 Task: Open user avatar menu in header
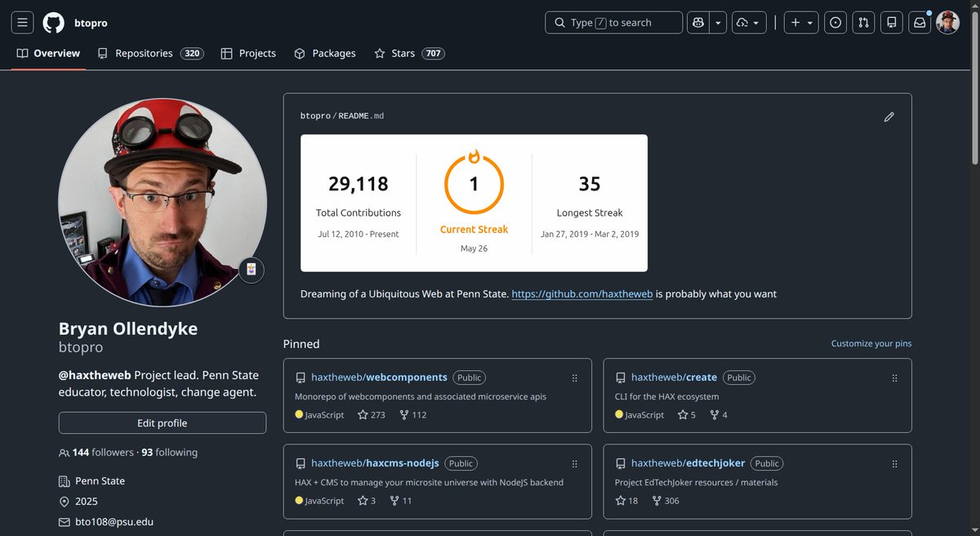(x=947, y=23)
